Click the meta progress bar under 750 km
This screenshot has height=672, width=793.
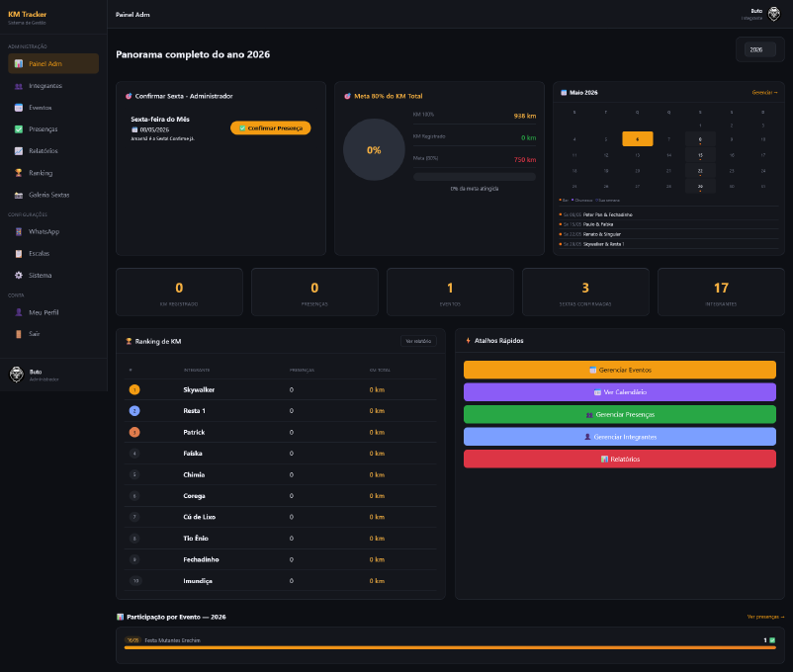(475, 177)
